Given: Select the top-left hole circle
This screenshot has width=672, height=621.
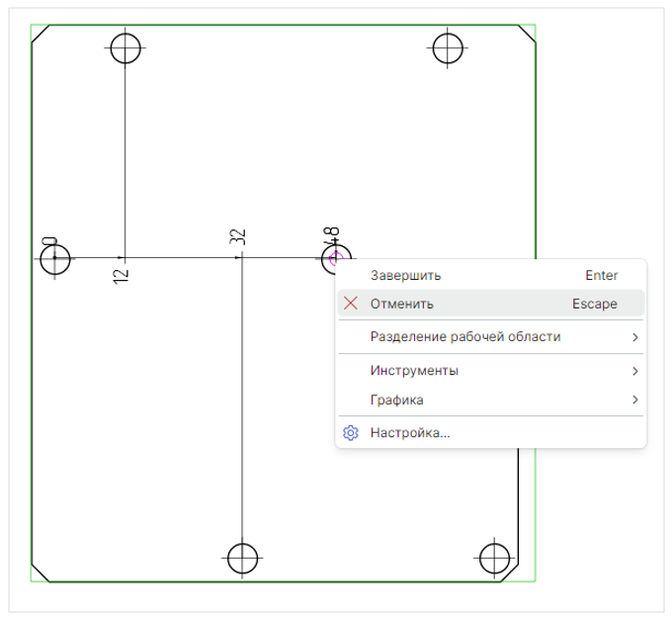Looking at the screenshot, I should (x=126, y=46).
